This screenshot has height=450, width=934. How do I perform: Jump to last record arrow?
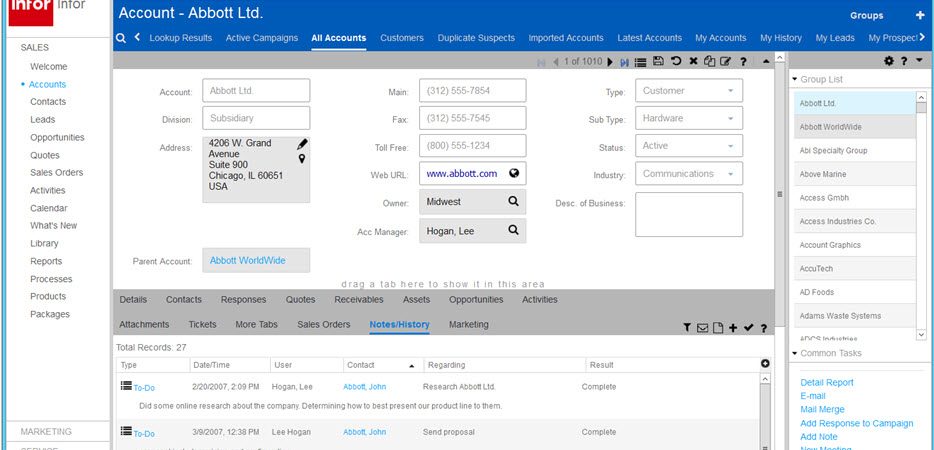click(x=624, y=62)
